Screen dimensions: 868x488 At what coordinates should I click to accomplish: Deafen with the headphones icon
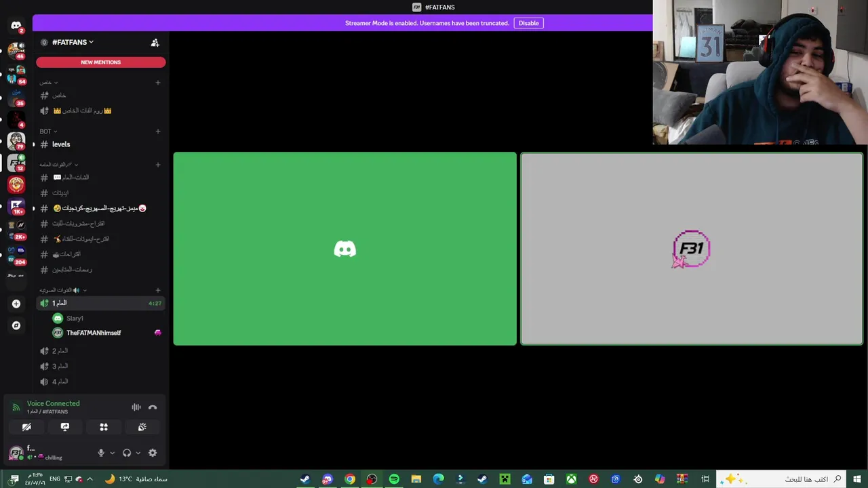point(127,453)
